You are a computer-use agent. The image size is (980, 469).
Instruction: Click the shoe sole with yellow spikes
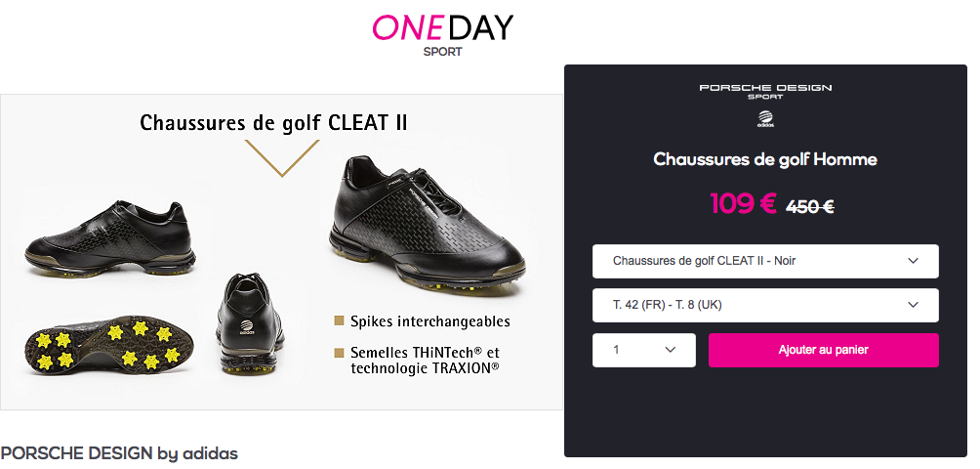click(109, 344)
